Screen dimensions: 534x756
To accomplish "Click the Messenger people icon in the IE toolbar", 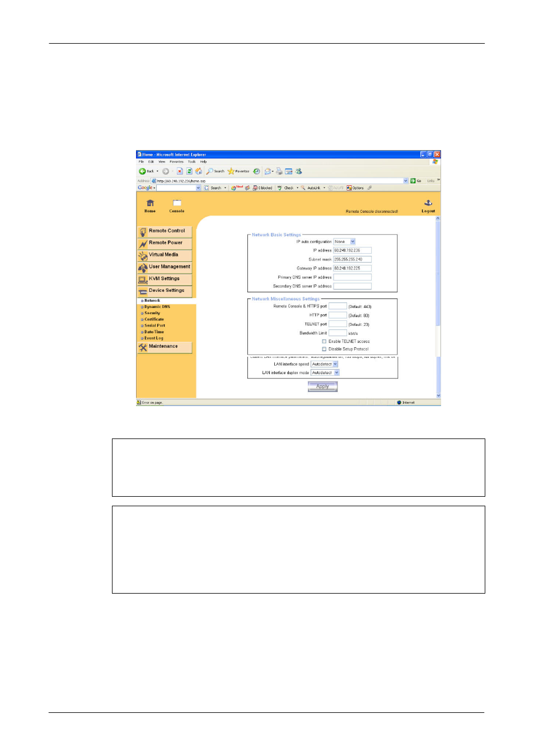I will click(x=299, y=171).
